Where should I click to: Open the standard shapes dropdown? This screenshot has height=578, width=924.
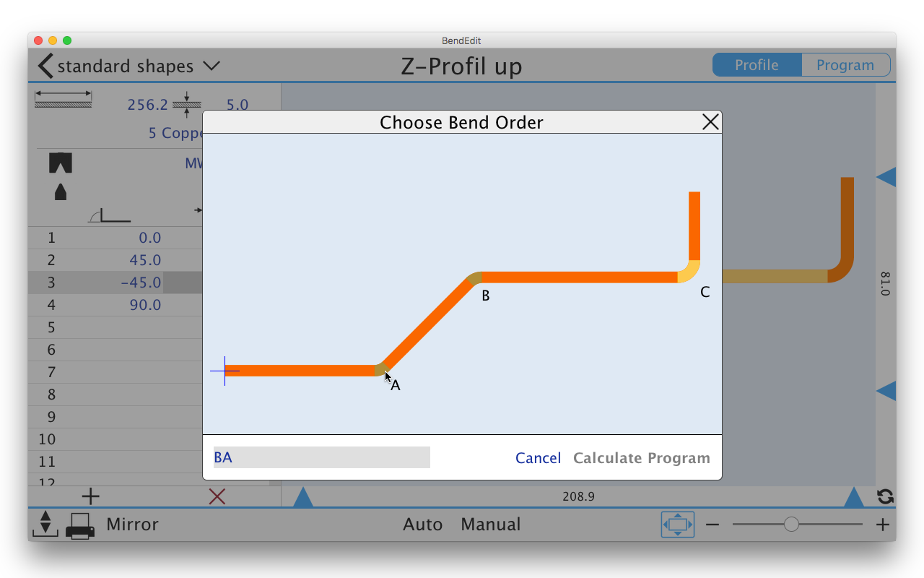[211, 66]
